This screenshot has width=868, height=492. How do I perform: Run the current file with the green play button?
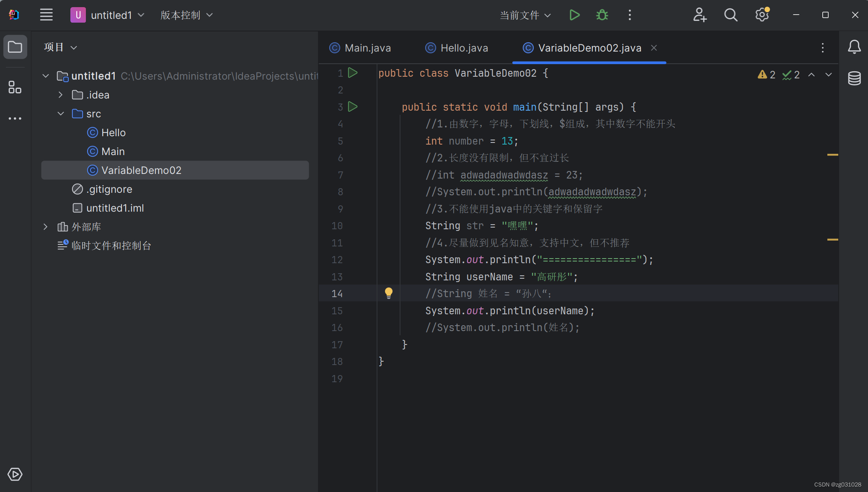click(x=574, y=15)
